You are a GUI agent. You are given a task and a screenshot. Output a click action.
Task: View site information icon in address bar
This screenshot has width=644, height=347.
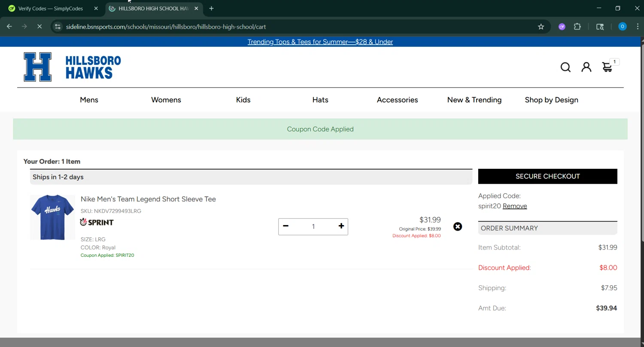coord(58,27)
